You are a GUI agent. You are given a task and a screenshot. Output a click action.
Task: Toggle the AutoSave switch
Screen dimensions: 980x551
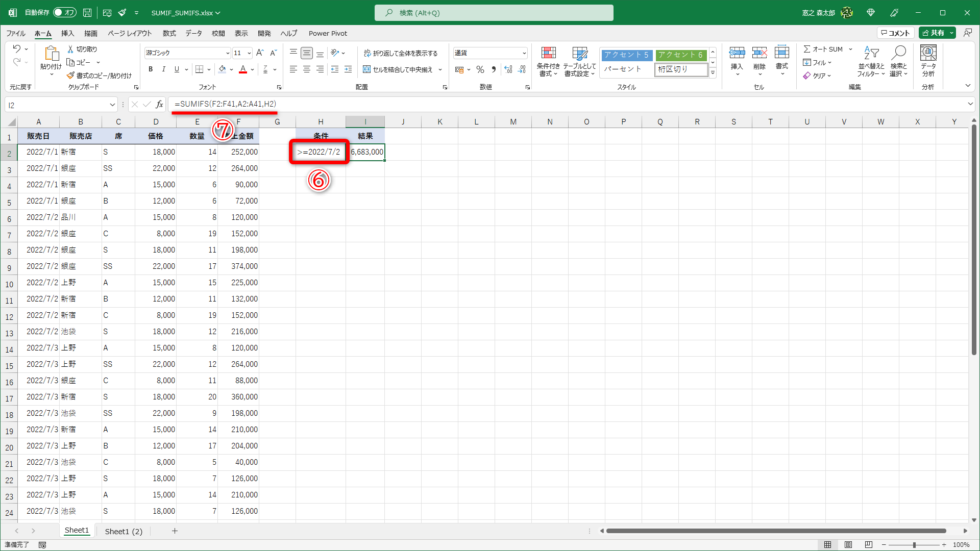[x=64, y=12]
